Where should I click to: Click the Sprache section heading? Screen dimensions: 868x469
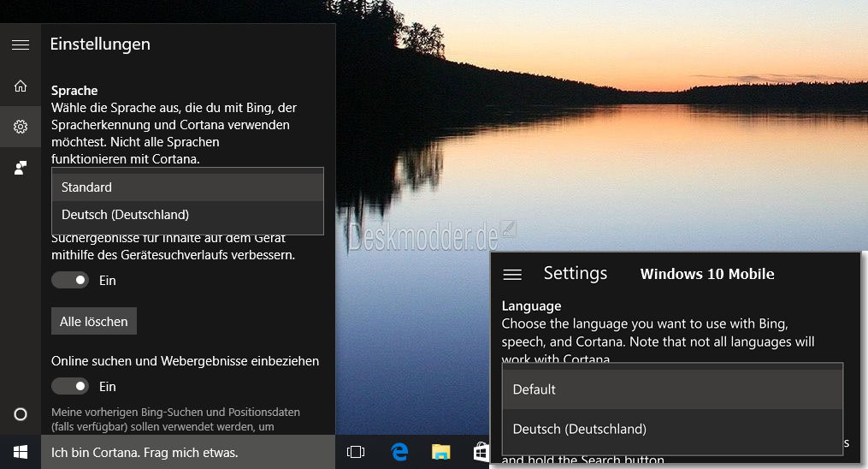[x=74, y=90]
